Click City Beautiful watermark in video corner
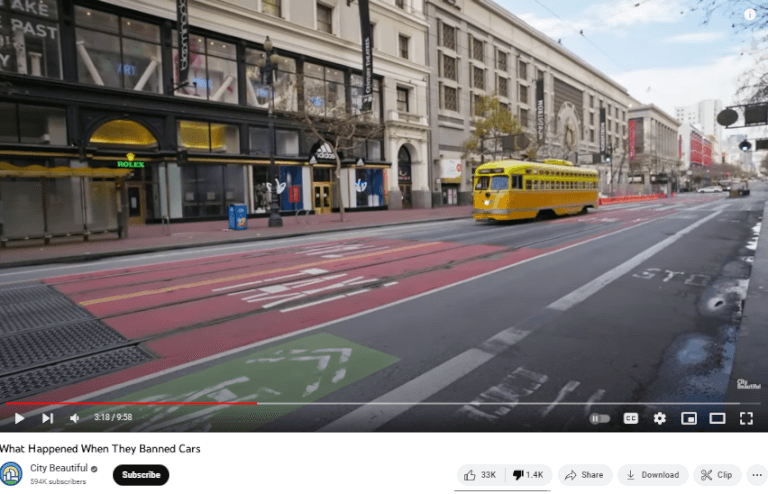 748,384
